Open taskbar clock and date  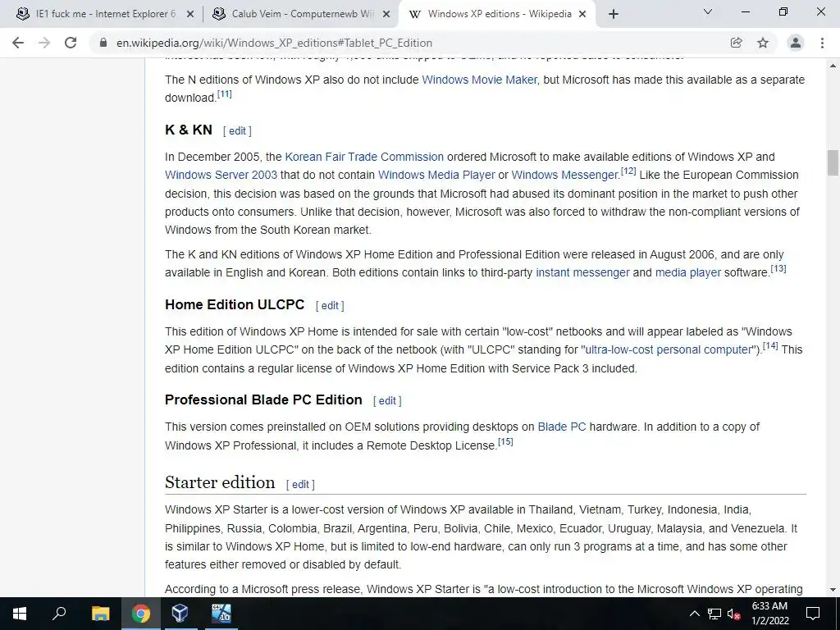click(769, 614)
